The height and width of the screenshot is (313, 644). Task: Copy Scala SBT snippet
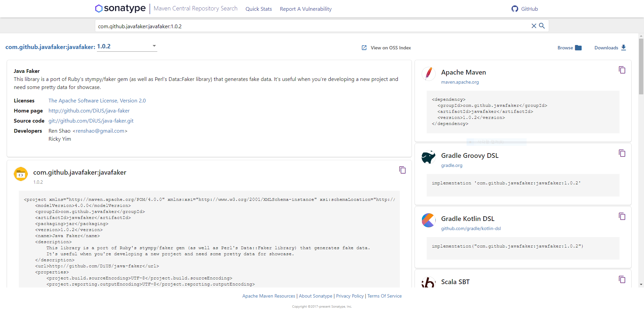[x=622, y=279]
